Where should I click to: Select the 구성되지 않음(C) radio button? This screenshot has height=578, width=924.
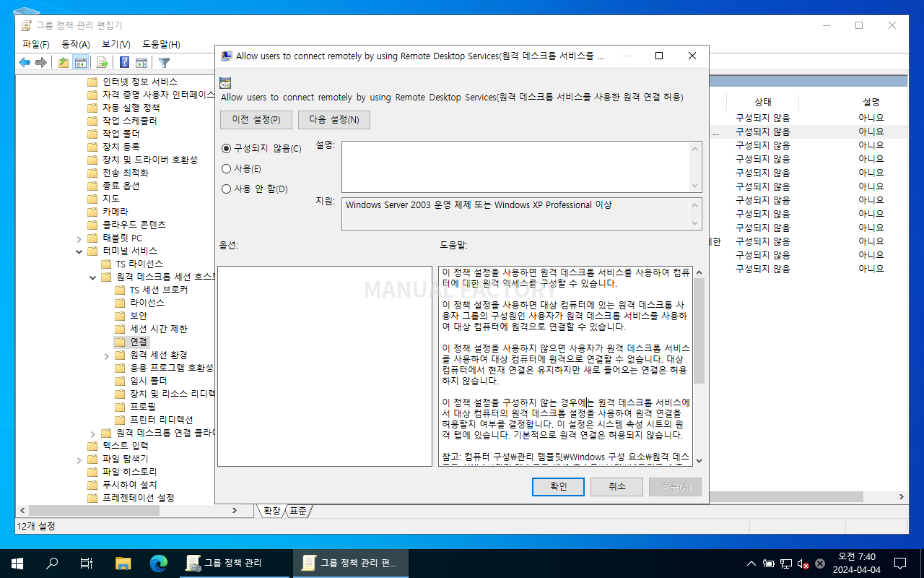pos(227,148)
